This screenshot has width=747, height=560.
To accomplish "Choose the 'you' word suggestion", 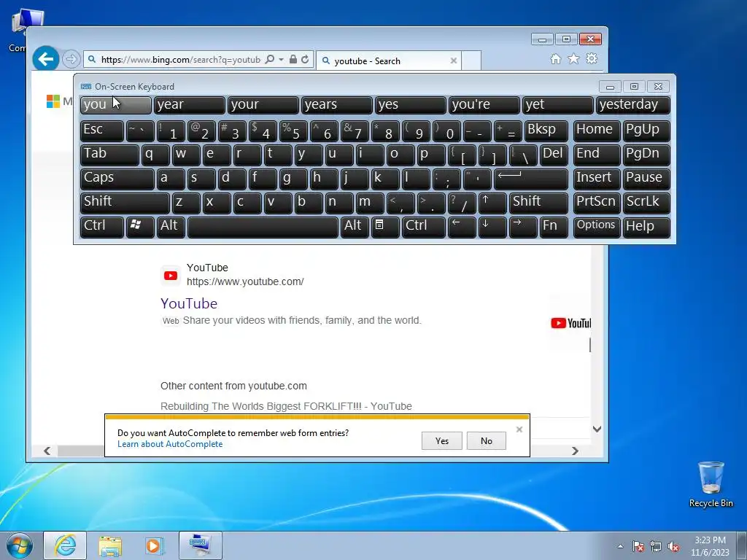I will click(116, 105).
